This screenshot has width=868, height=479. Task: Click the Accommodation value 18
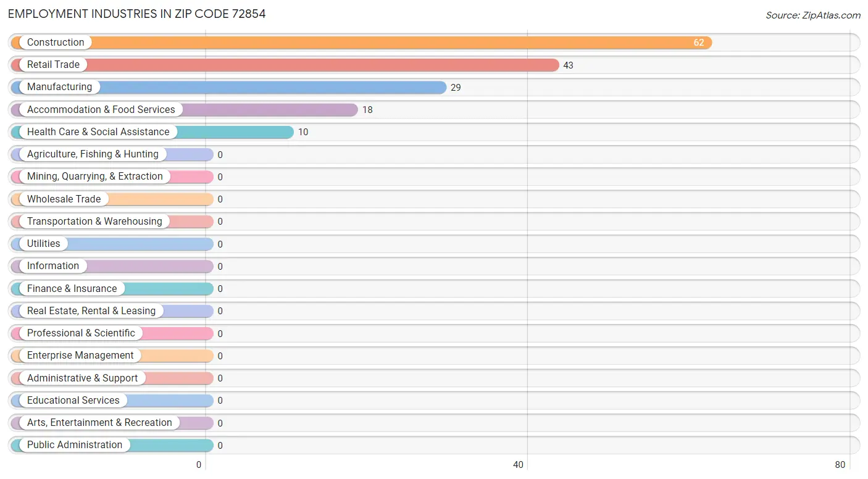click(x=367, y=110)
